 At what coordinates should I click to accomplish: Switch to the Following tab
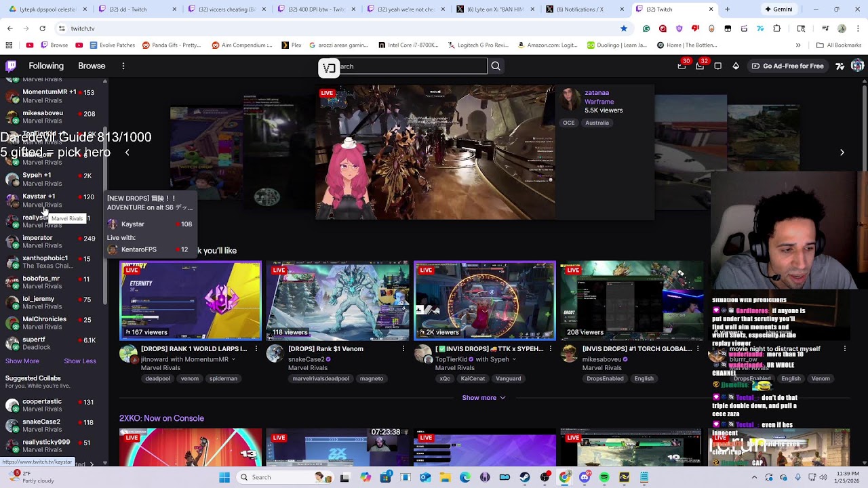point(46,66)
